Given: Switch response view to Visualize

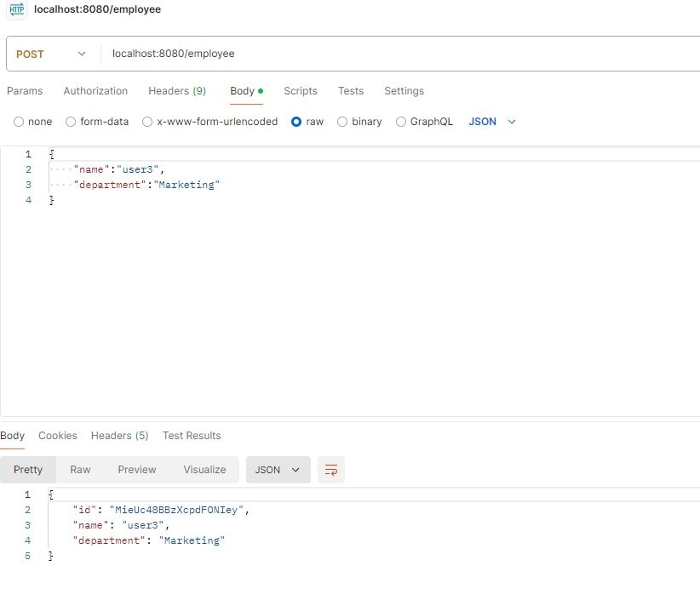Looking at the screenshot, I should [x=204, y=469].
